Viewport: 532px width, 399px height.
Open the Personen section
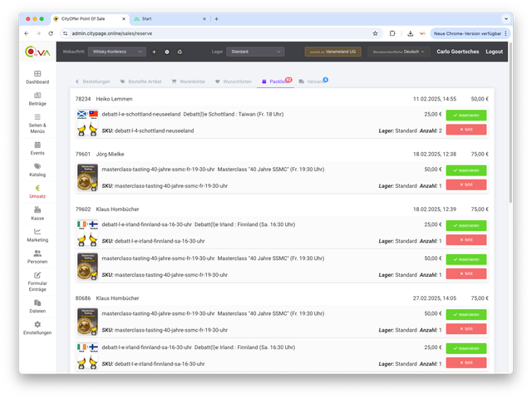pos(37,256)
